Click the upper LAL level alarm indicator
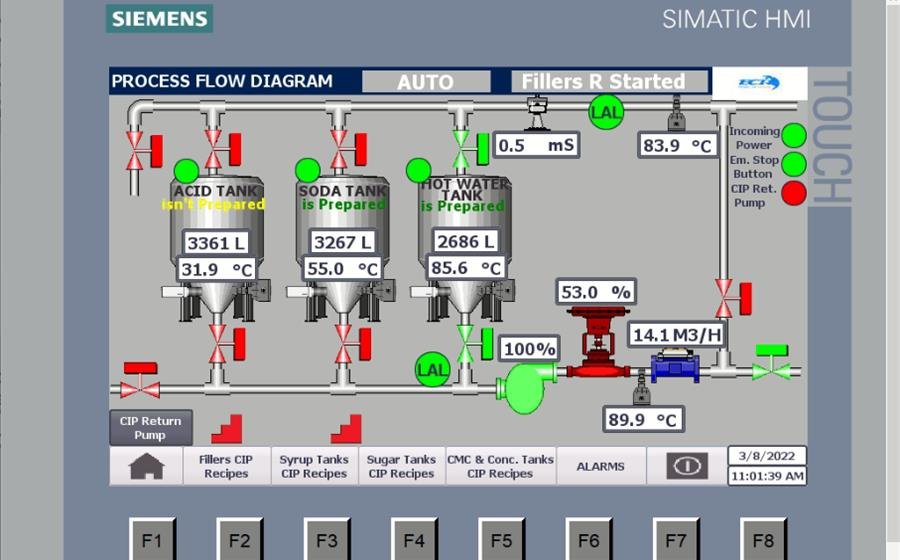This screenshot has width=900, height=560. pyautogui.click(x=606, y=111)
